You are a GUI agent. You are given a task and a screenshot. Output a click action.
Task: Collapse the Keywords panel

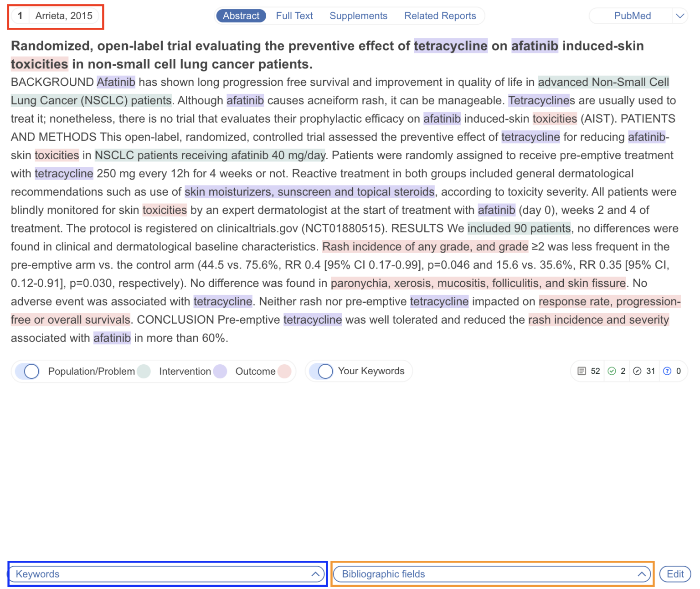pyautogui.click(x=315, y=574)
